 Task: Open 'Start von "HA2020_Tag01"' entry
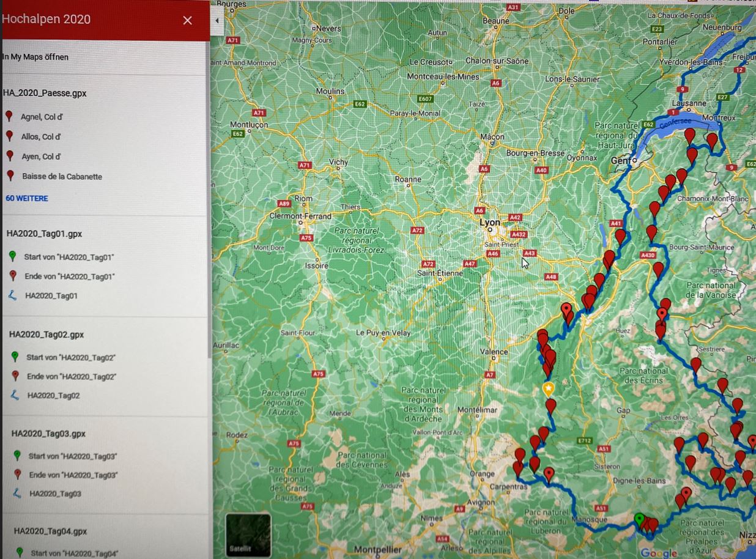click(69, 257)
